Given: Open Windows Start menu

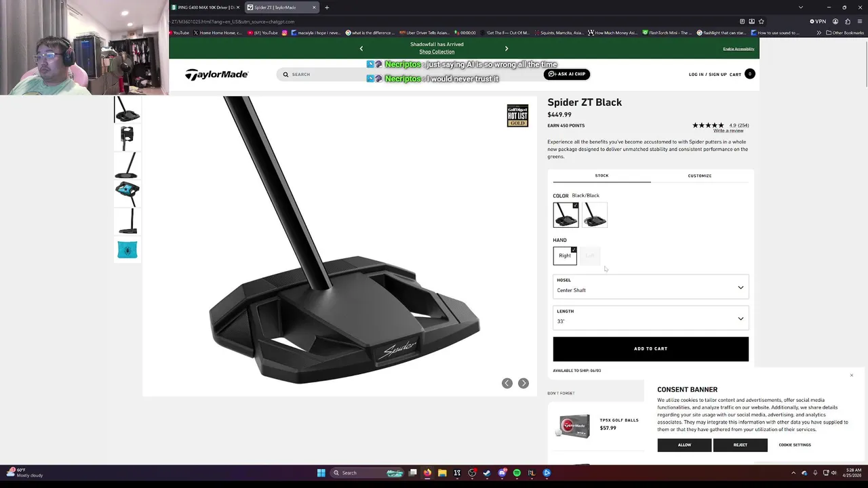Looking at the screenshot, I should pos(321,473).
